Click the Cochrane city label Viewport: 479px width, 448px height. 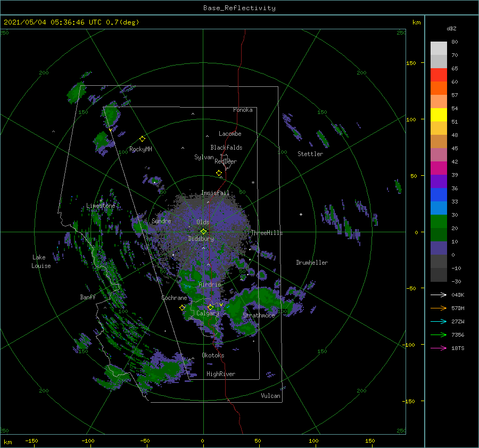click(174, 298)
